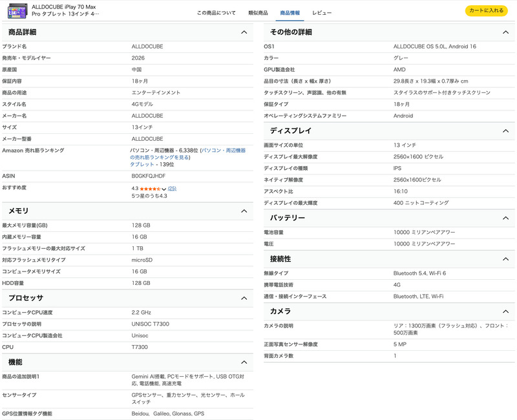Select the 中国 country of origin value
Viewport: 517px width, 420px height.
[136, 70]
